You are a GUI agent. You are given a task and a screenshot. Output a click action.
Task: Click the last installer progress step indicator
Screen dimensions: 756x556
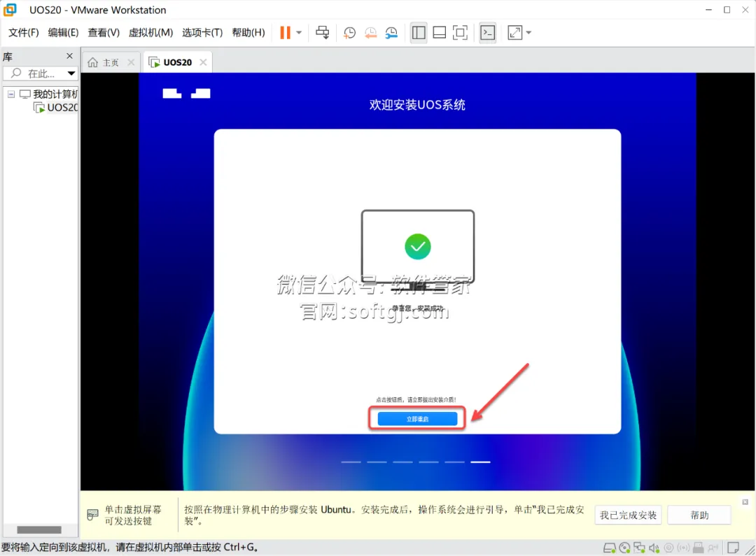point(480,462)
